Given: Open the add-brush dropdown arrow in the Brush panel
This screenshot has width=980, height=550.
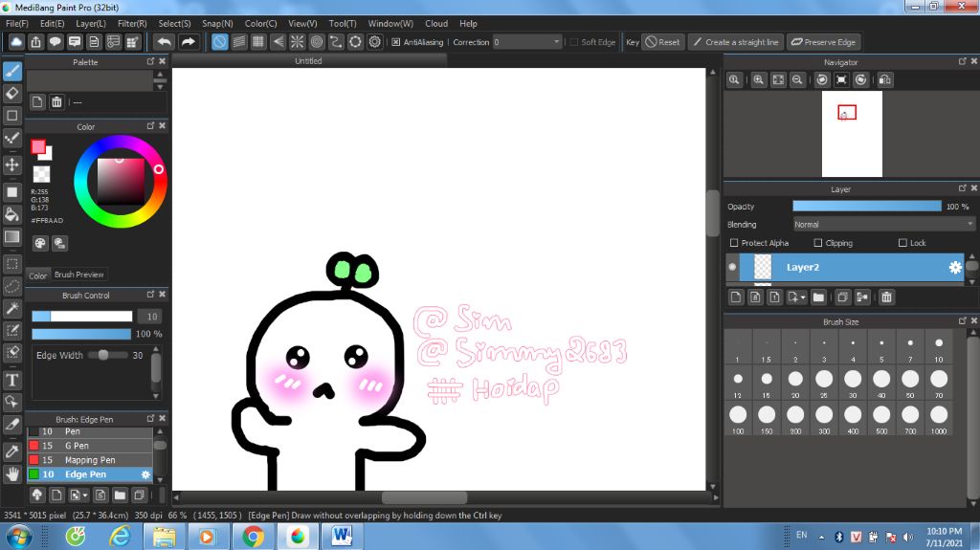Looking at the screenshot, I should point(85,495).
